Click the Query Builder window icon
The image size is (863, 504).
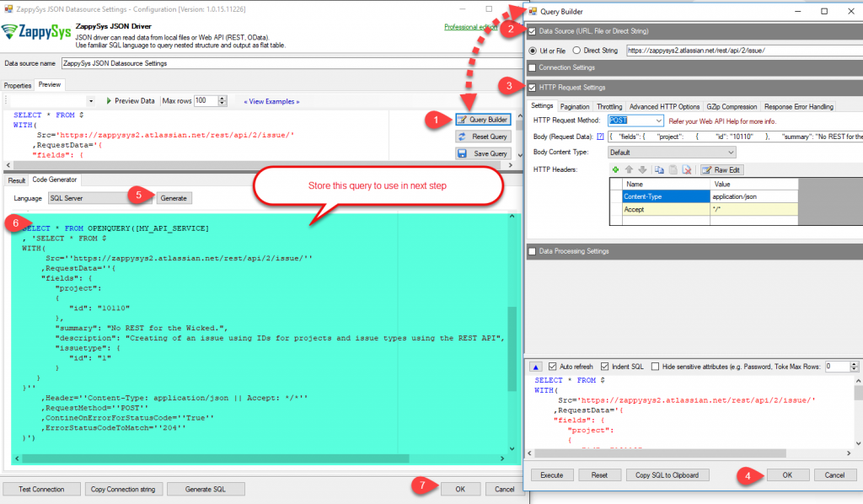(533, 12)
